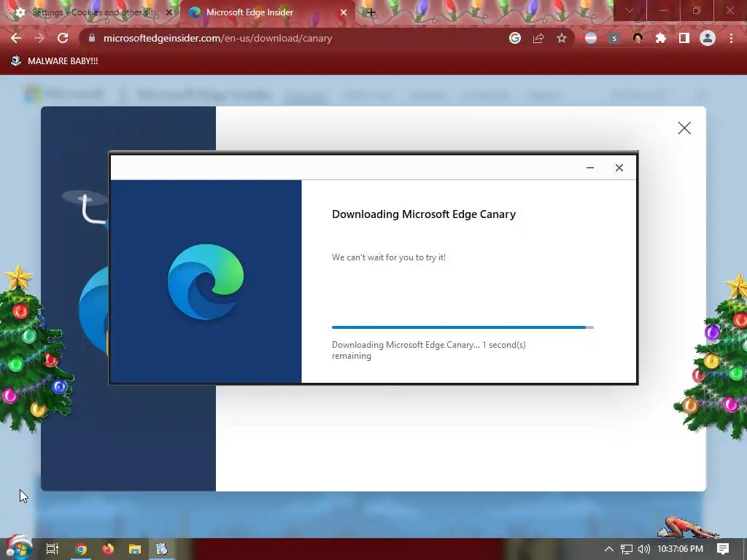747x560 pixels.
Task: Open the Extensions puzzle piece menu
Action: pyautogui.click(x=661, y=38)
